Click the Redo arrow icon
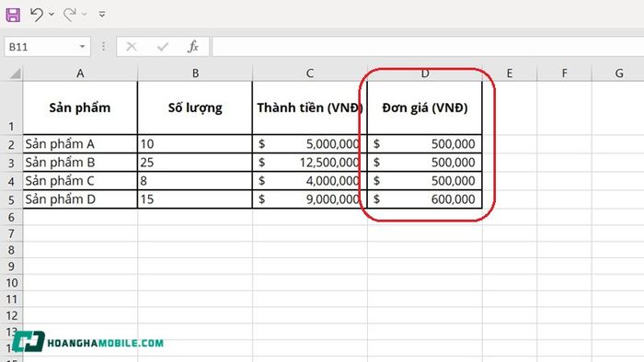Image resolution: width=644 pixels, height=362 pixels. pos(70,15)
